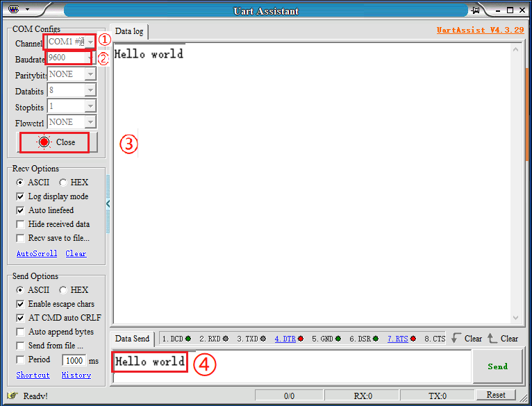The width and height of the screenshot is (532, 406).
Task: Click the TX:0 counter in status bar
Action: [x=438, y=396]
